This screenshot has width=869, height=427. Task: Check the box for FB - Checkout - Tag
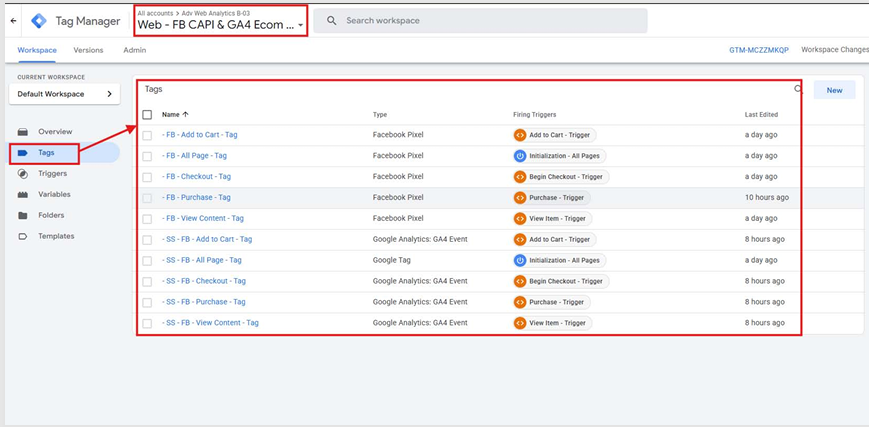(147, 177)
